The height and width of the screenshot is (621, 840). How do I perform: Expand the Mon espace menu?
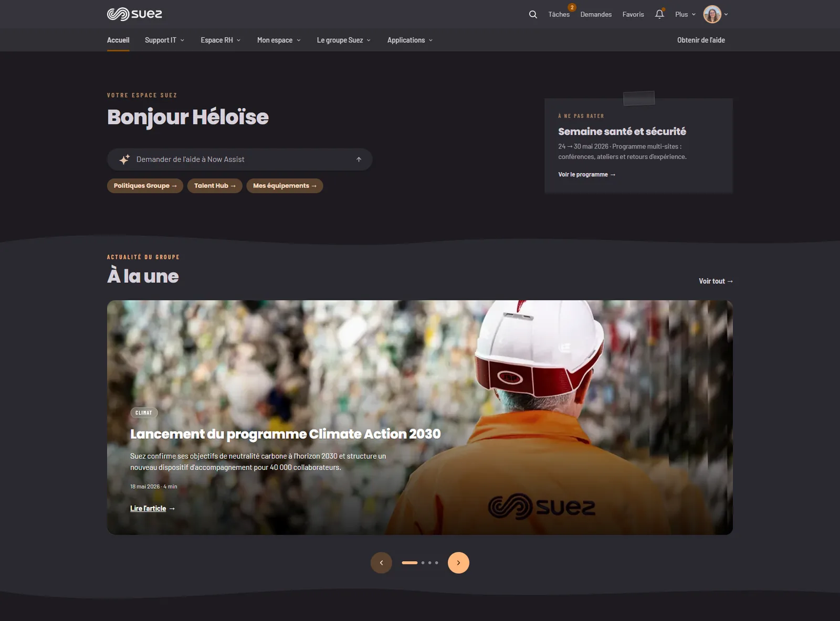click(279, 40)
